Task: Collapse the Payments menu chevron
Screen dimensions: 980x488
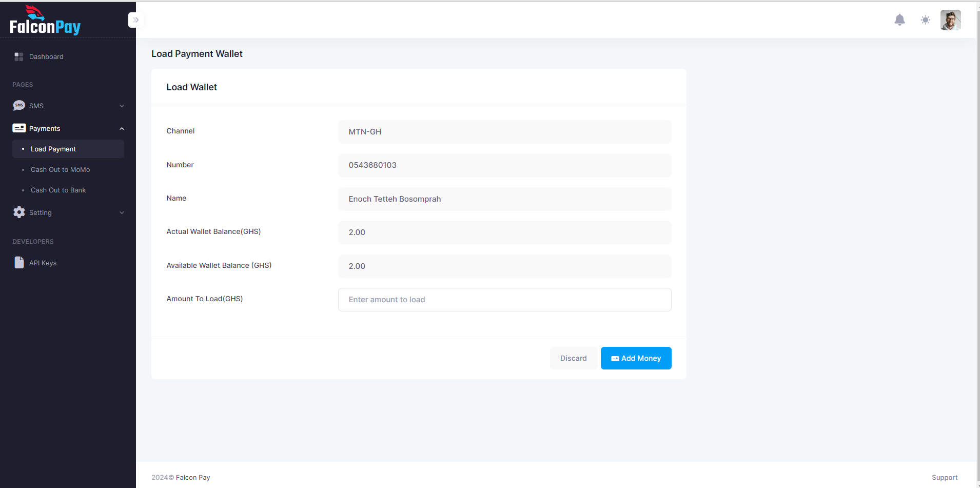Action: click(x=122, y=128)
